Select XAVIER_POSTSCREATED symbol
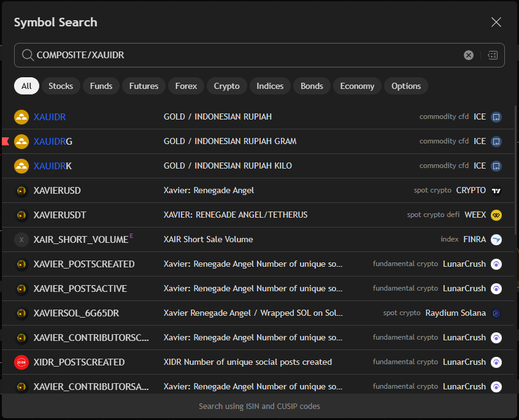 click(84, 264)
